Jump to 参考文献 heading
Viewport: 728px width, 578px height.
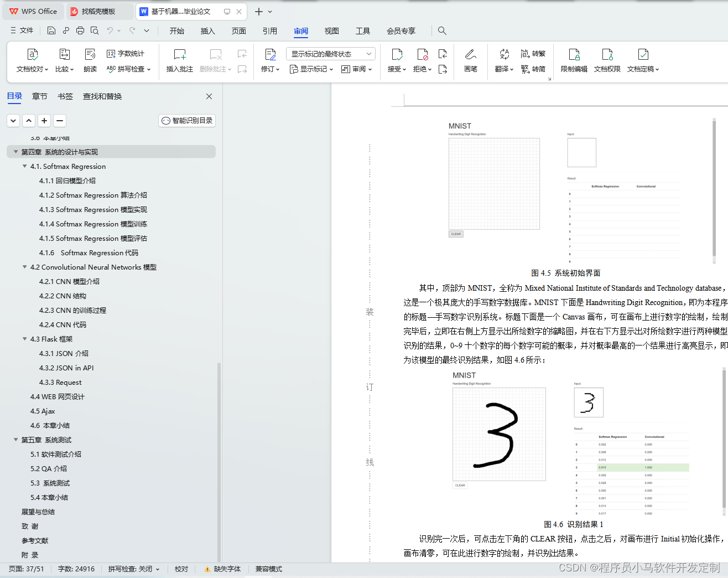coord(35,540)
